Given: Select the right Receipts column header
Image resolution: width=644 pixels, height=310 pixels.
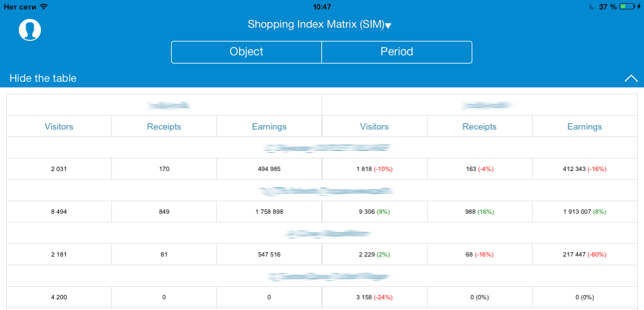Looking at the screenshot, I should (480, 126).
